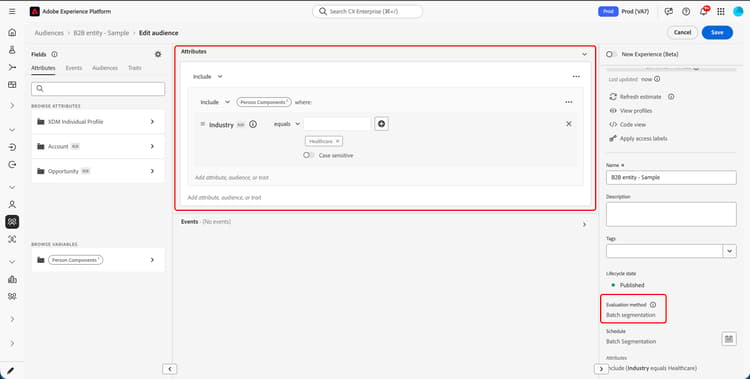Click the Save button

(x=717, y=33)
